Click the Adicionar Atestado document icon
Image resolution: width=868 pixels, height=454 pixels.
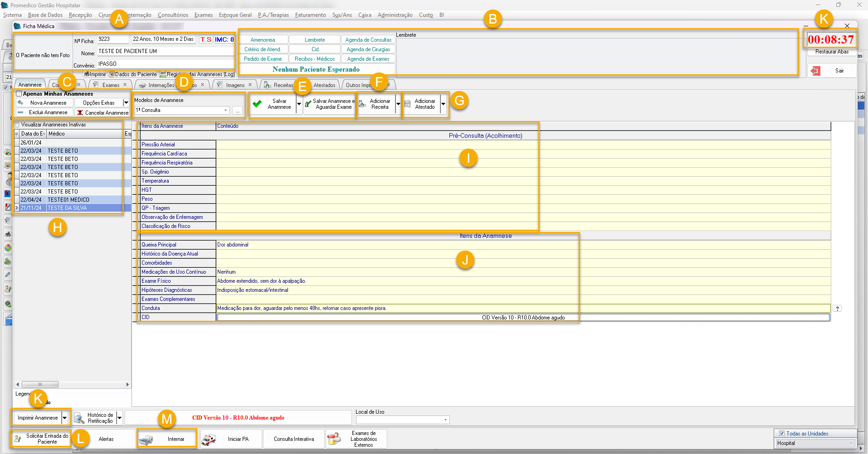coord(408,104)
